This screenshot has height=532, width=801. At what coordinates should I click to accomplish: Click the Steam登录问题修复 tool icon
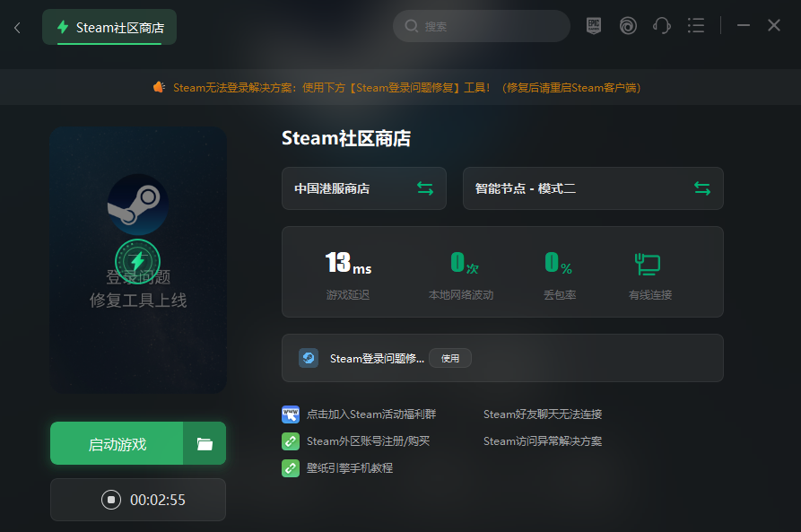coord(309,358)
